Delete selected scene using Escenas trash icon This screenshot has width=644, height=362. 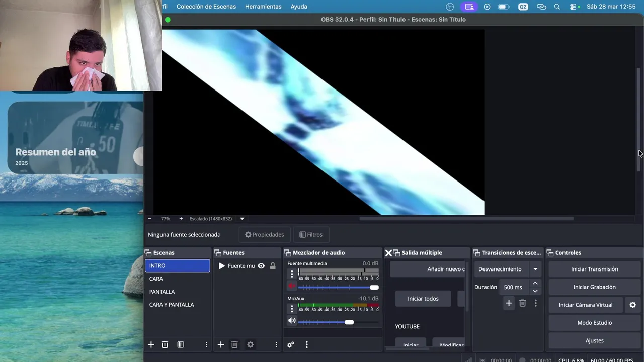165,344
